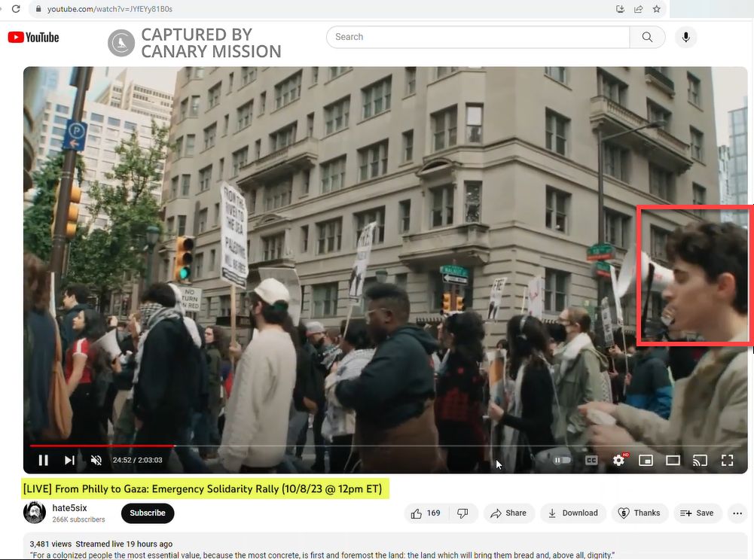The image size is (754, 560).
Task: Subscribe to the hate5six channel
Action: 147,513
